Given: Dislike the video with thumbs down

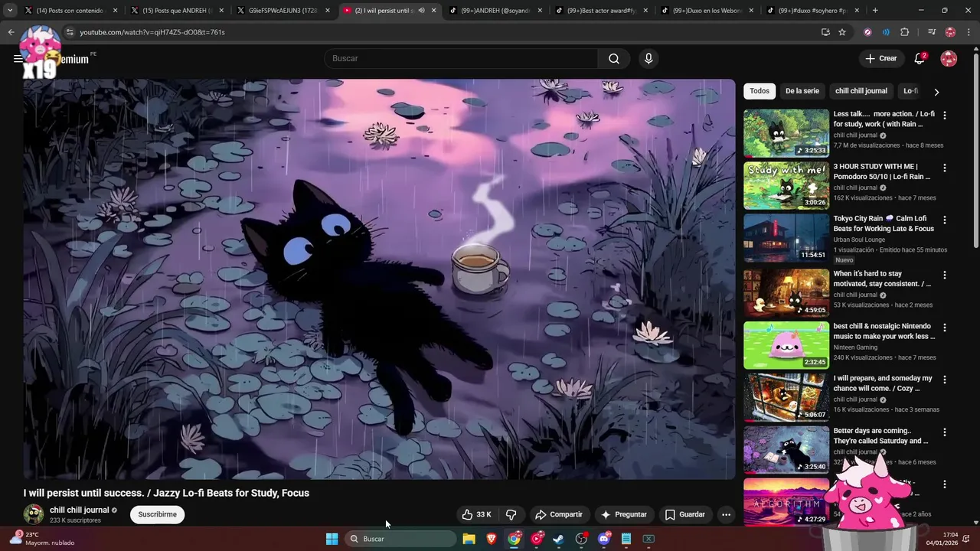Looking at the screenshot, I should pyautogui.click(x=511, y=514).
